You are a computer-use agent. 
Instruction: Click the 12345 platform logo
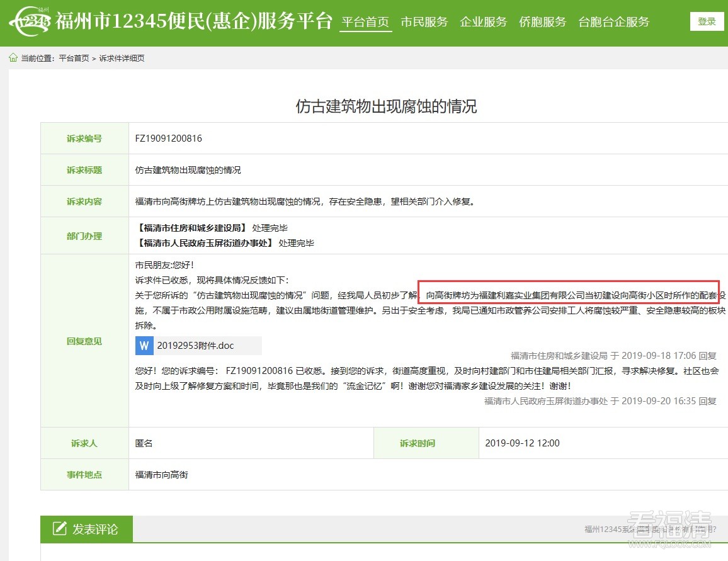point(30,21)
